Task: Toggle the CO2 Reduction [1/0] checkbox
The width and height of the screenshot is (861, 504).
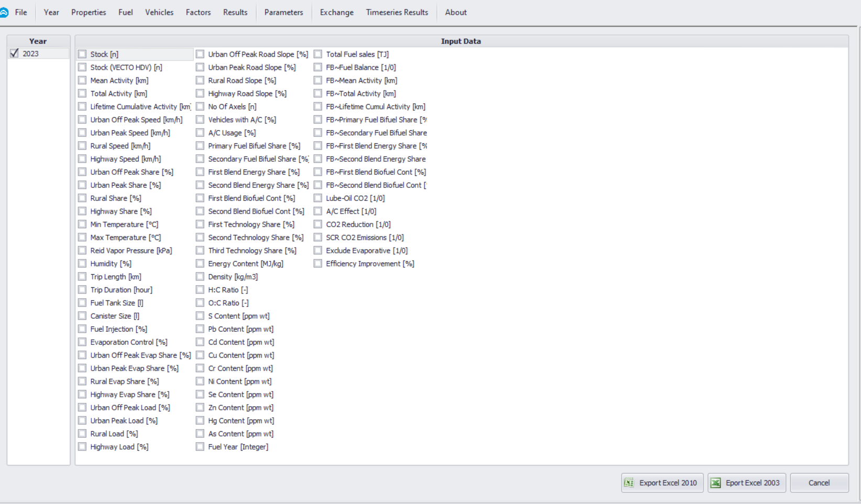Action: click(318, 224)
